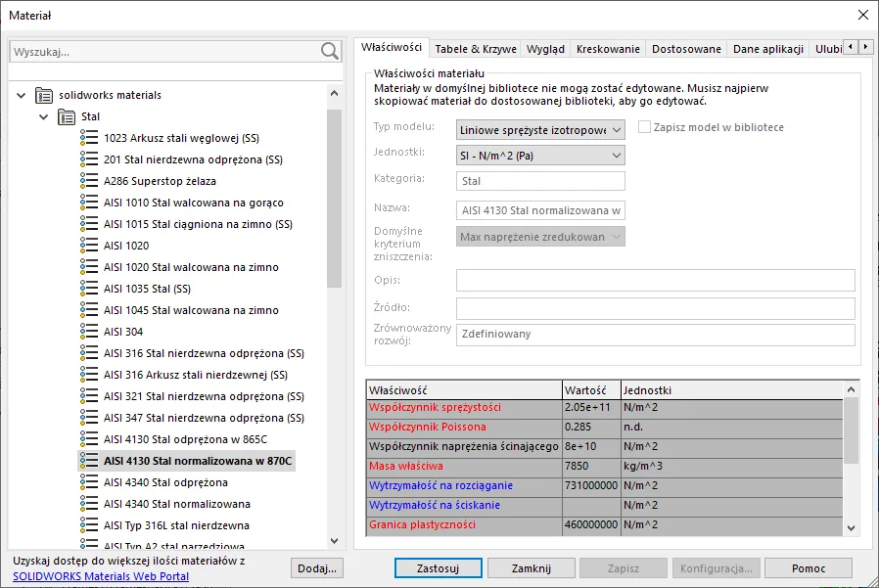The height and width of the screenshot is (588, 879).
Task: Click the icon for AISI 4130 Stal odprężona w 865C
Action: click(89, 439)
